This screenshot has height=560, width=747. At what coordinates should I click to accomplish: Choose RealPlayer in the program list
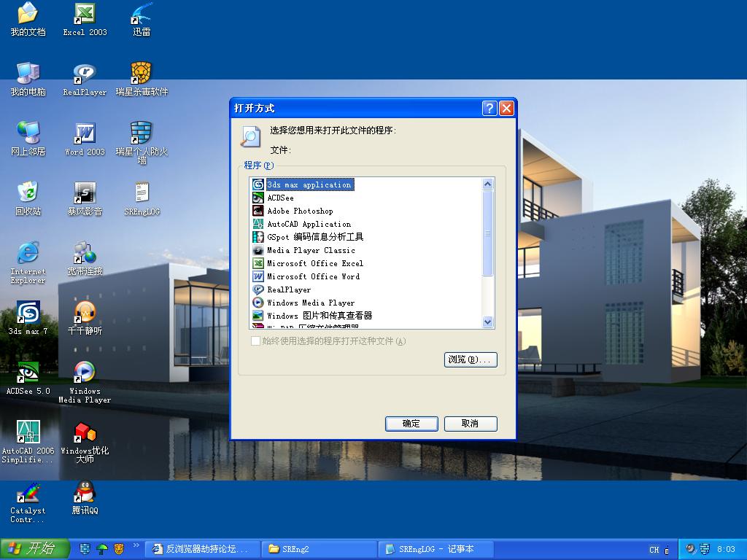pyautogui.click(x=288, y=289)
